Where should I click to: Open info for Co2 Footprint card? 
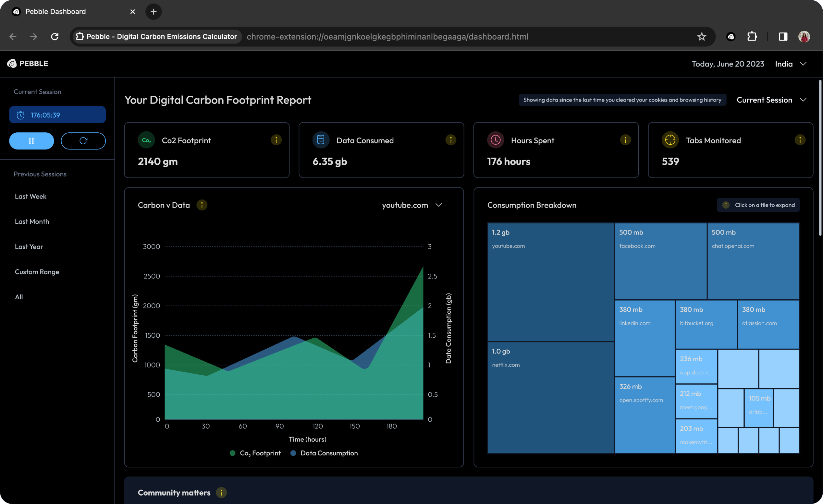(276, 140)
